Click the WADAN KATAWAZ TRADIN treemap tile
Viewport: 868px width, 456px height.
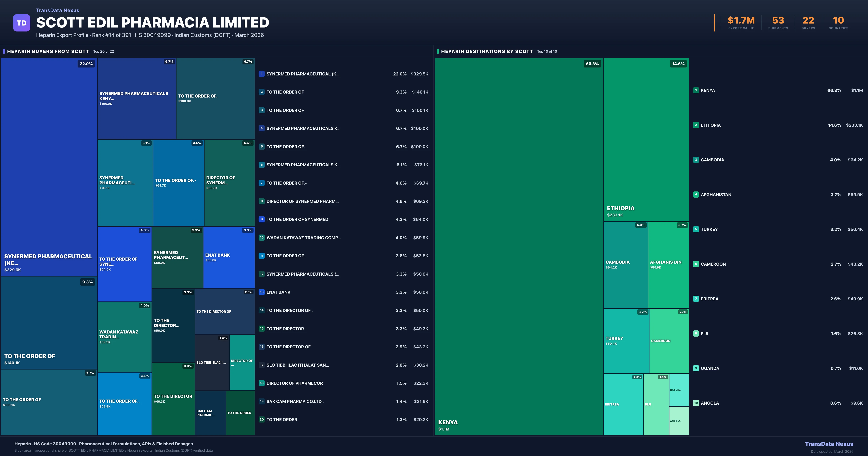point(124,337)
